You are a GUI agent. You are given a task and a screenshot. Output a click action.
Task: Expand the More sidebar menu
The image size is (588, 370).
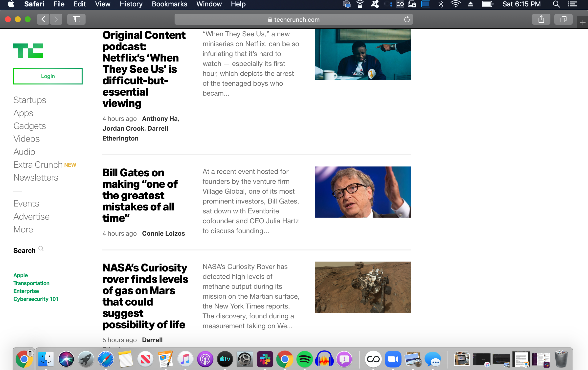click(23, 229)
